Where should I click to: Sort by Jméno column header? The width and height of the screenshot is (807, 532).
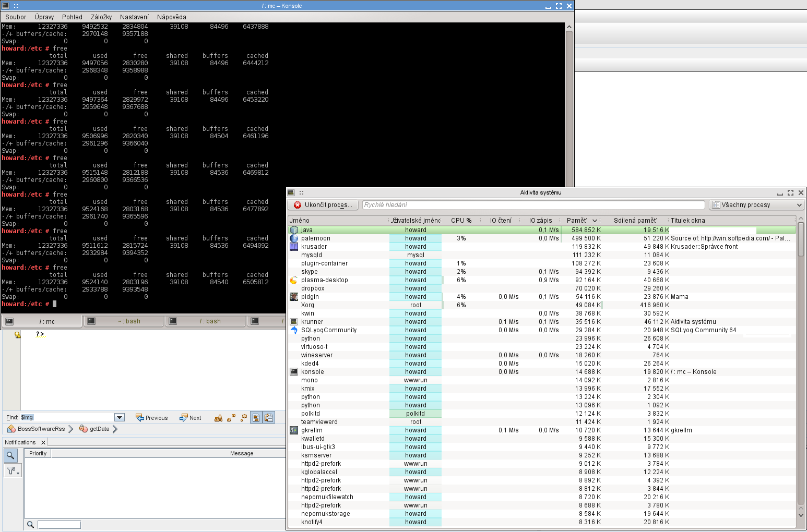(x=338, y=221)
